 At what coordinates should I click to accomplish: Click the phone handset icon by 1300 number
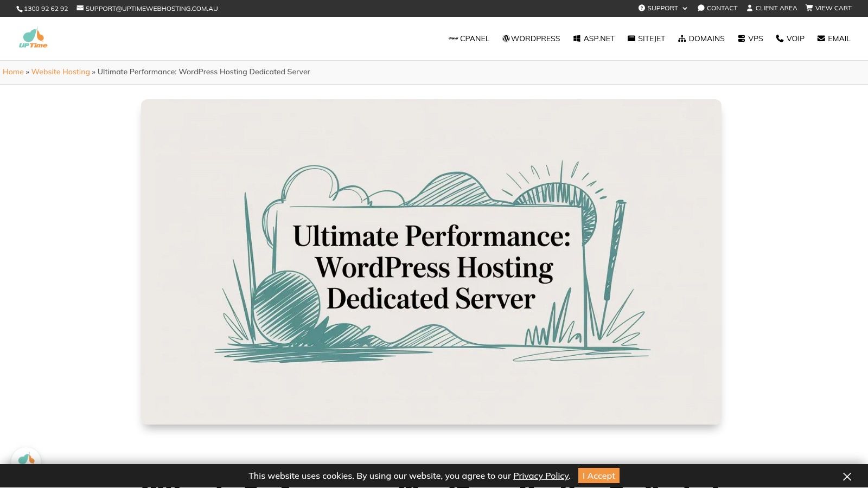20,9
